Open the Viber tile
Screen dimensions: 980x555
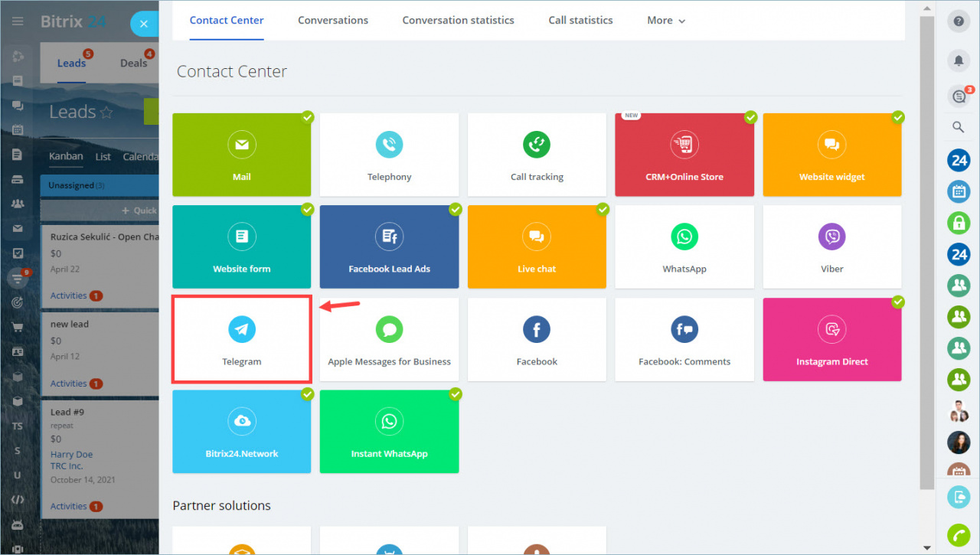(832, 246)
